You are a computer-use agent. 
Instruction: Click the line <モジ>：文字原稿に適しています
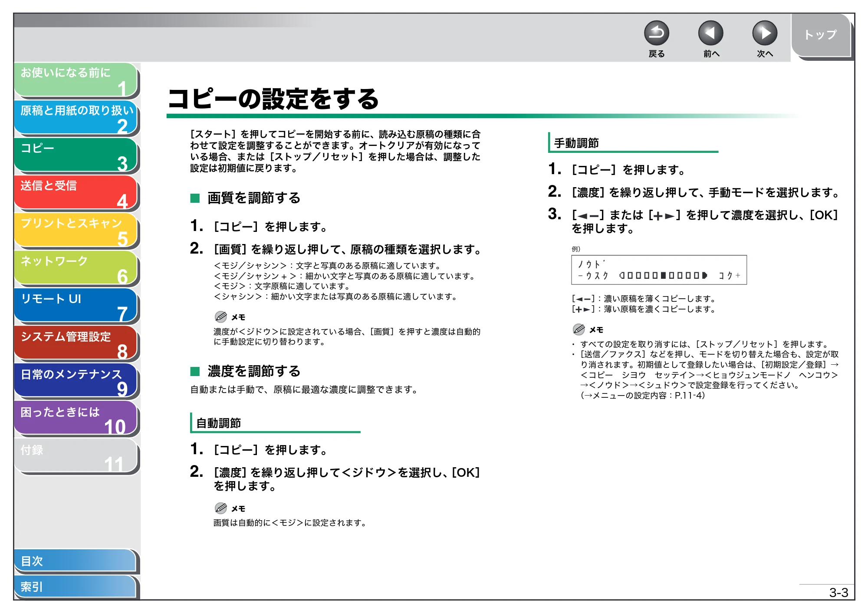click(x=282, y=287)
